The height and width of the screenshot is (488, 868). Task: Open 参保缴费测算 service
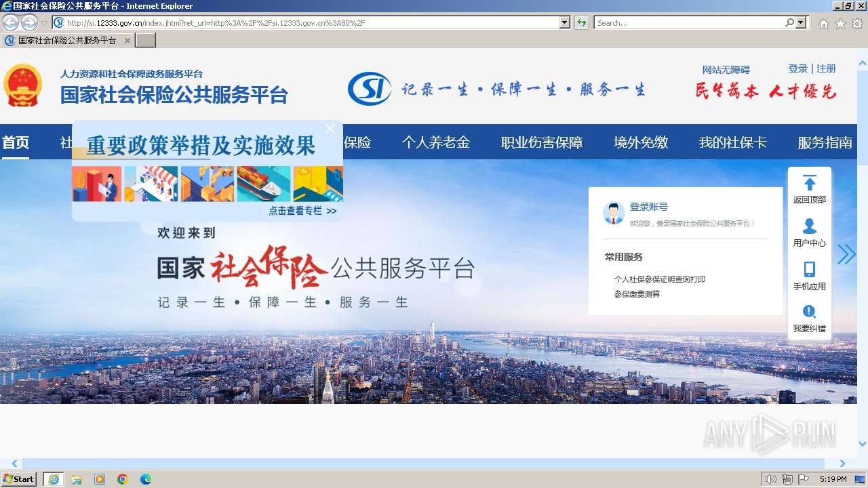coord(637,294)
